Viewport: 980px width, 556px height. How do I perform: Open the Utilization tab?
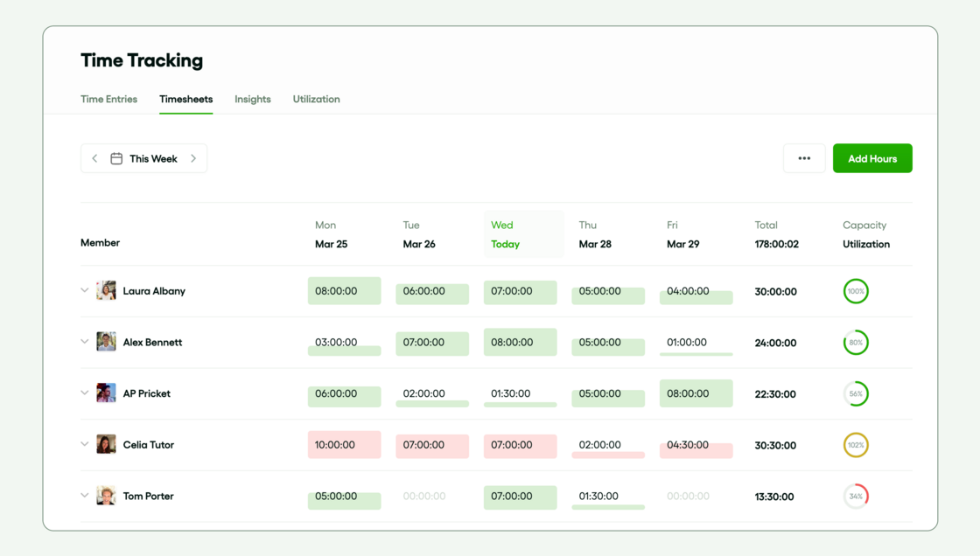[x=316, y=99]
